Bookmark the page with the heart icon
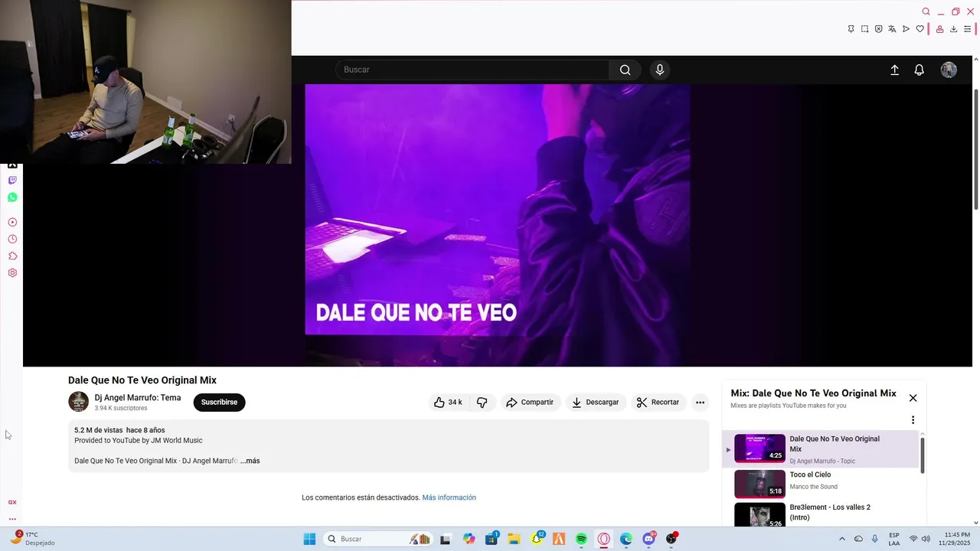980x551 pixels. coord(920,29)
